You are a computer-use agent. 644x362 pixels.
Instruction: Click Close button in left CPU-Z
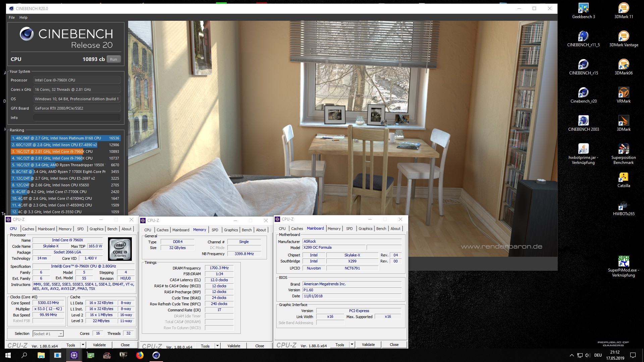(x=125, y=345)
